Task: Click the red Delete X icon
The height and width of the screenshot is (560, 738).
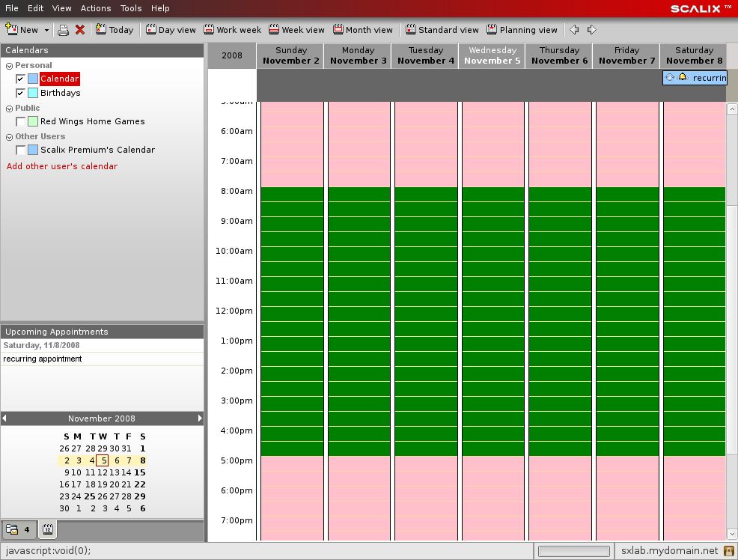Action: [80, 30]
